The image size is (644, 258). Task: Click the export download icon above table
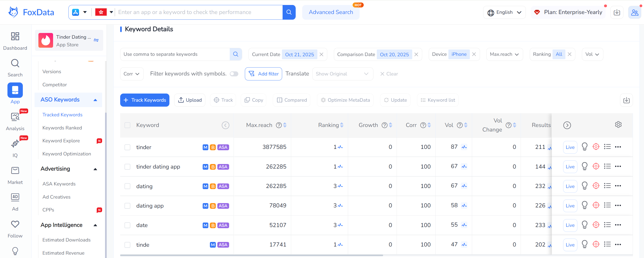tap(626, 100)
